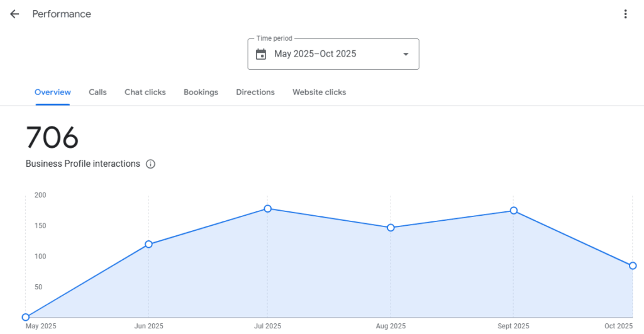Open the Calls tab
Screen dimensions: 644x334
[x=97, y=92]
